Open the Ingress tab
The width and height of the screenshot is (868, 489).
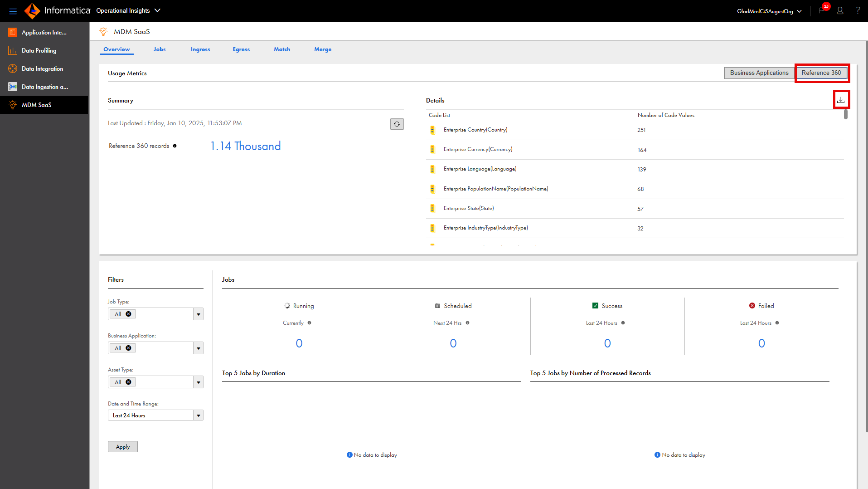[200, 49]
